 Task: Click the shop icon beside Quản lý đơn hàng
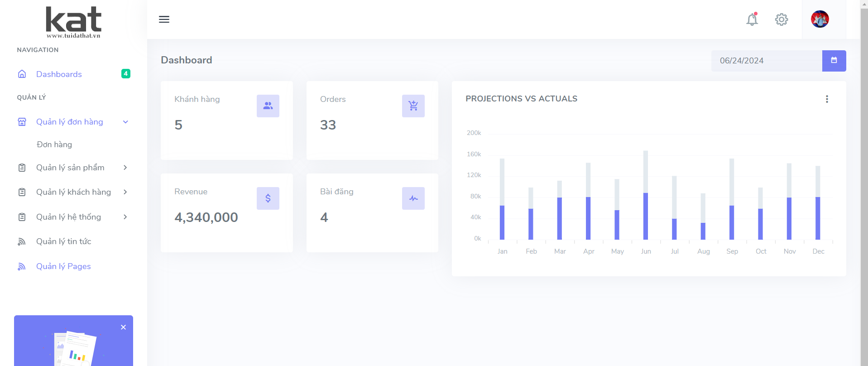click(22, 122)
